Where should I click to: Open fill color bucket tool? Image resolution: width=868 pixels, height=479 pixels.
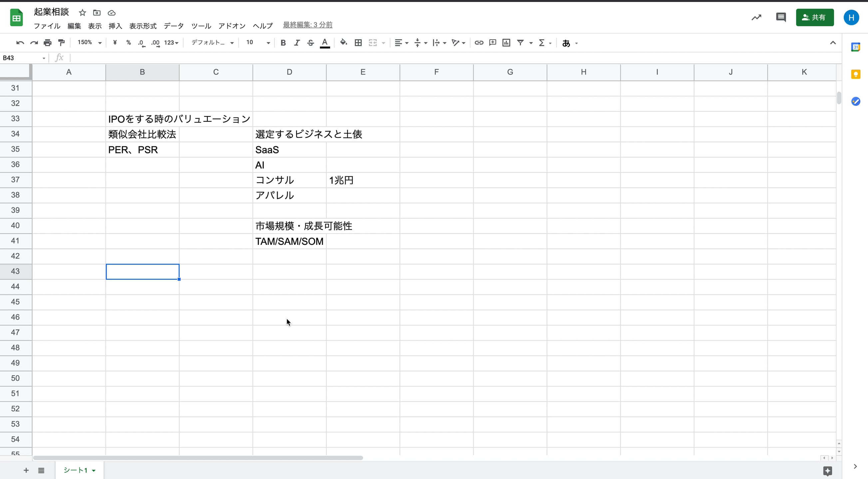[343, 43]
